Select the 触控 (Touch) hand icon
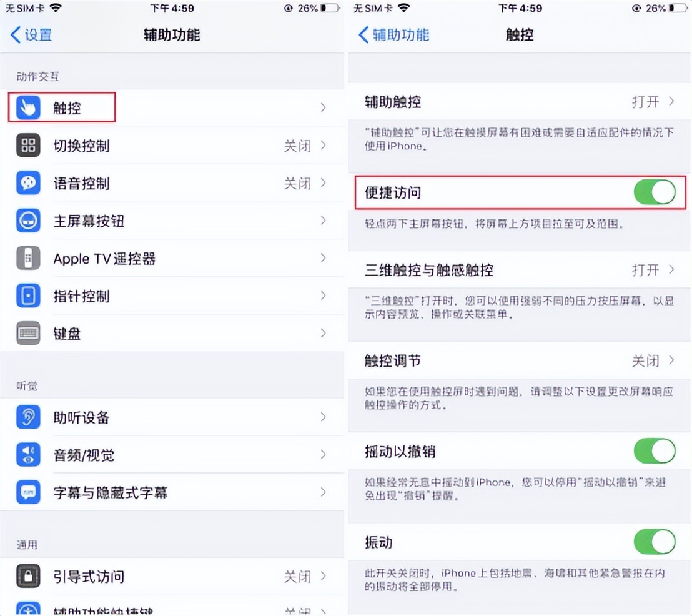Viewport: 692px width, 616px height. pos(27,107)
